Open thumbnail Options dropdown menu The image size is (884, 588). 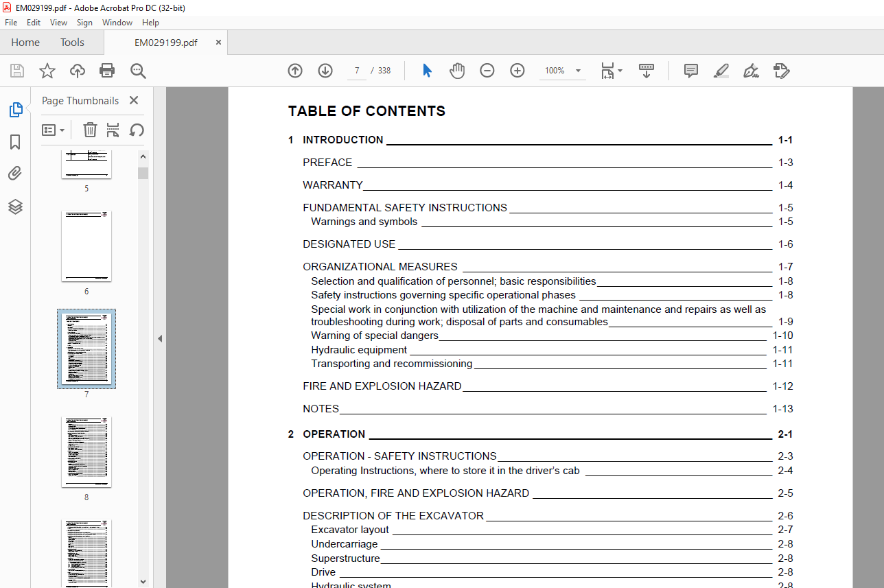click(x=54, y=130)
